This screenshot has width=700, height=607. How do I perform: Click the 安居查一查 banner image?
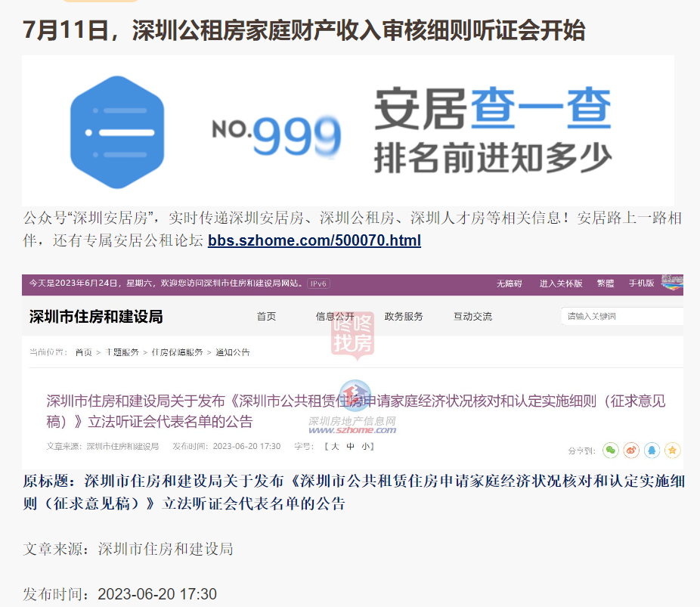(348, 131)
